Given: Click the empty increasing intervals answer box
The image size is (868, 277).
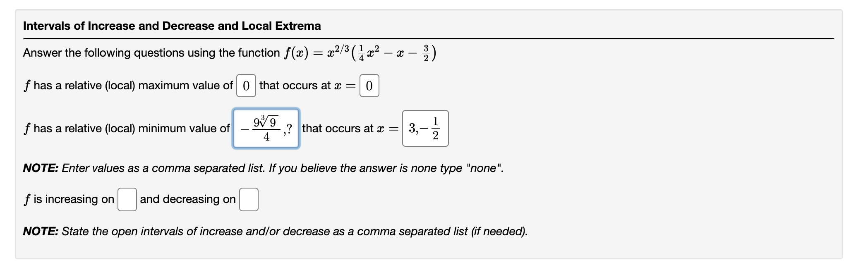Looking at the screenshot, I should (x=127, y=199).
